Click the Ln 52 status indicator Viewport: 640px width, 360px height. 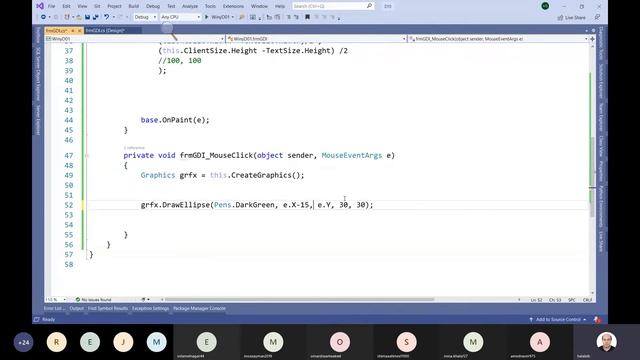click(536, 300)
